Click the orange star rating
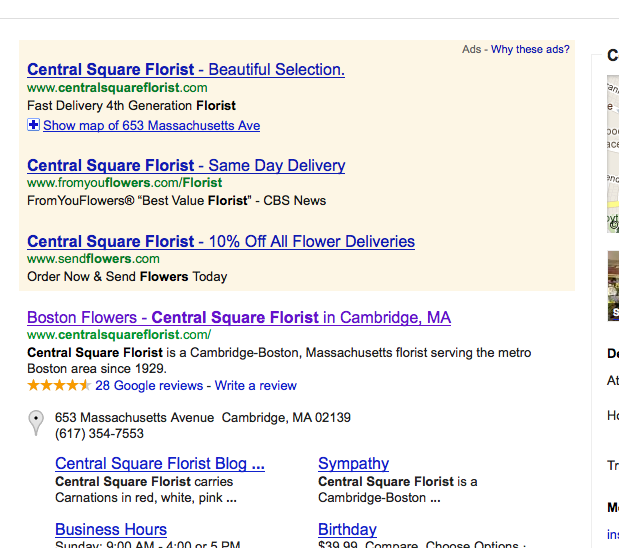The width and height of the screenshot is (619, 548). click(x=59, y=385)
